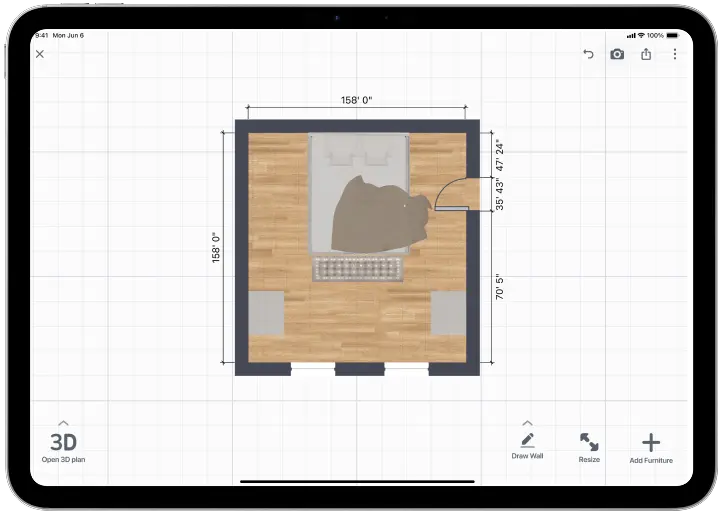Choose the Resize arrows tool
This screenshot has height=516, width=724.
coord(589,447)
